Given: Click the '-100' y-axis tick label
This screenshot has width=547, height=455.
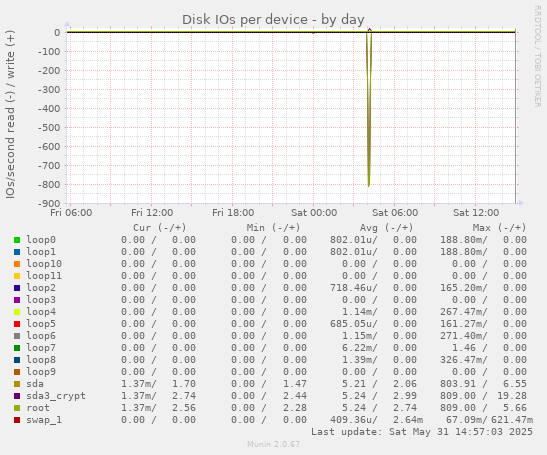Looking at the screenshot, I should (49, 51).
